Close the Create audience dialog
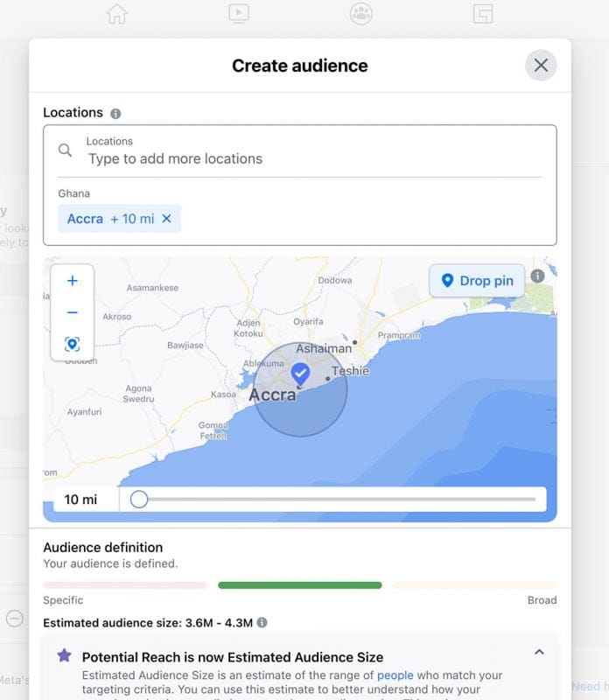This screenshot has height=700, width=609. pos(541,65)
